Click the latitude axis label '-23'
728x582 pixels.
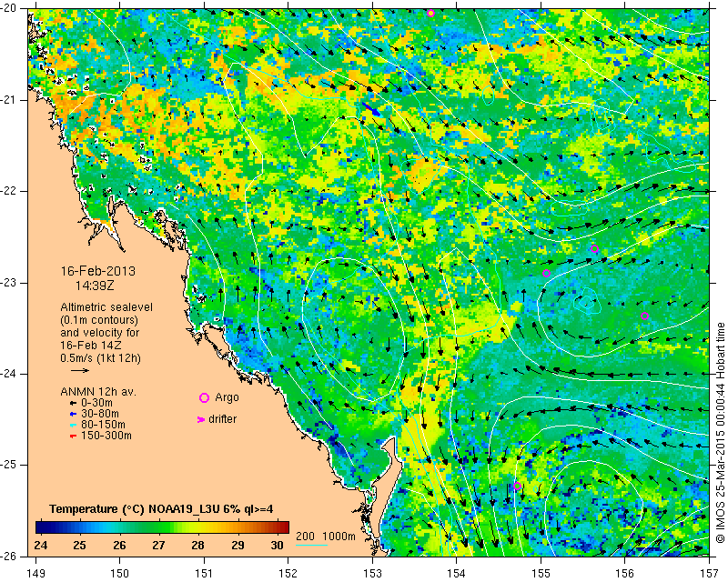9,283
